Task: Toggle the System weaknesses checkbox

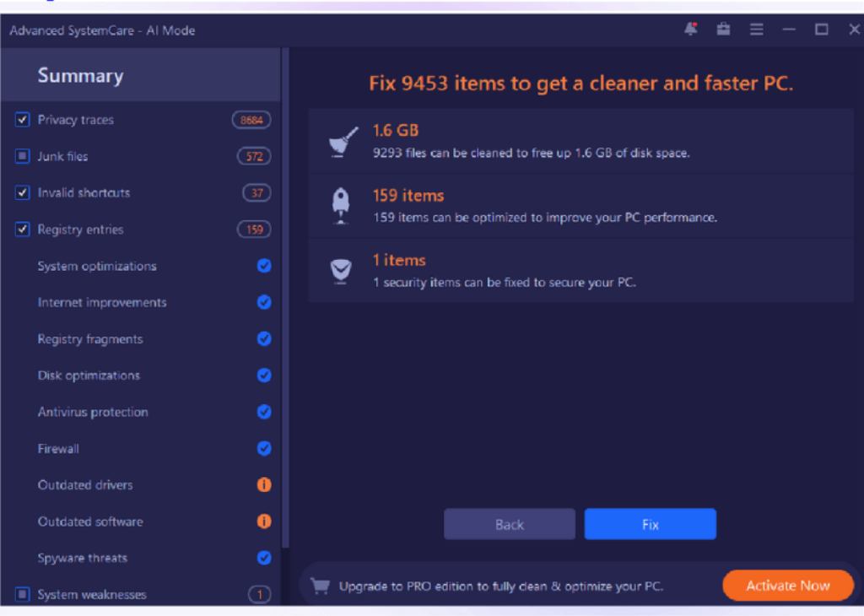Action: pyautogui.click(x=22, y=594)
